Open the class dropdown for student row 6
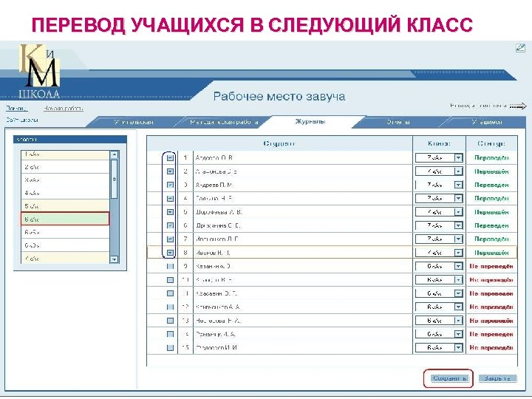Screen dimensions: 532x399 click(x=458, y=225)
